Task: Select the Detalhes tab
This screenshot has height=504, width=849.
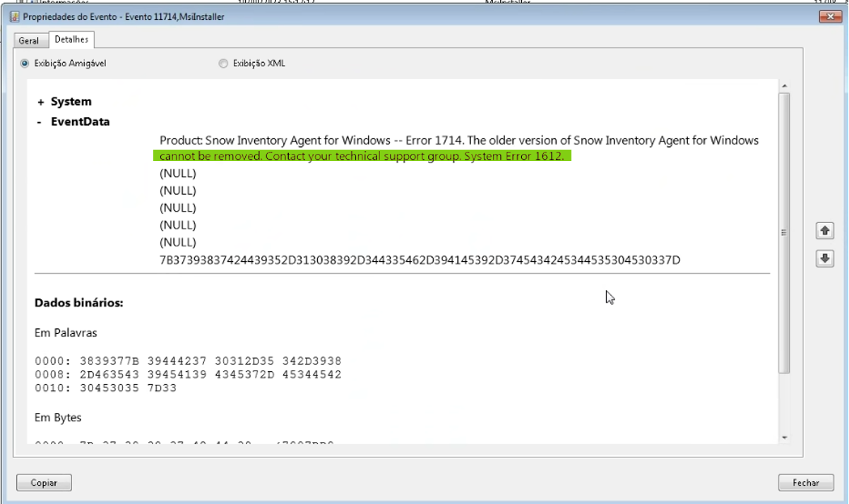Action: (x=71, y=40)
